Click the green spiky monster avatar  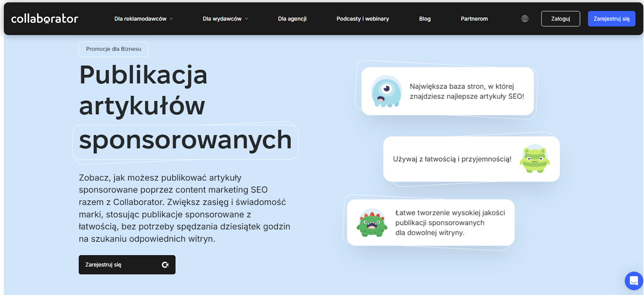372,223
